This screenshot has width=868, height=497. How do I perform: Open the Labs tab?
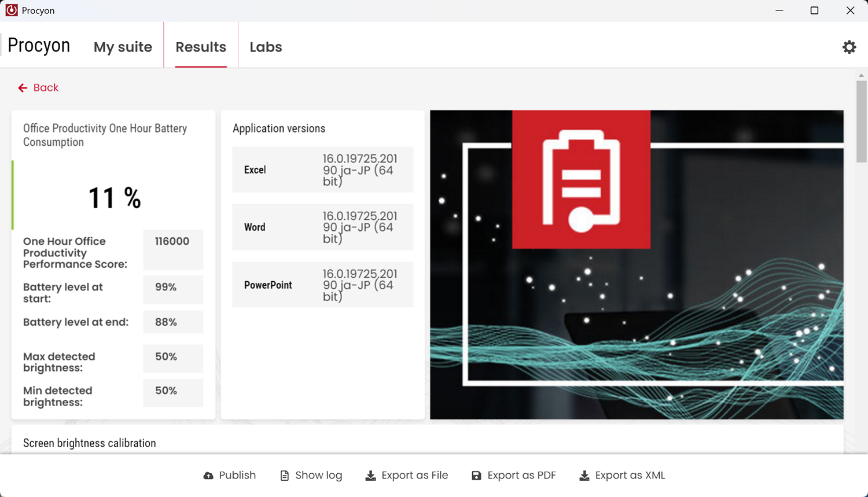(266, 47)
